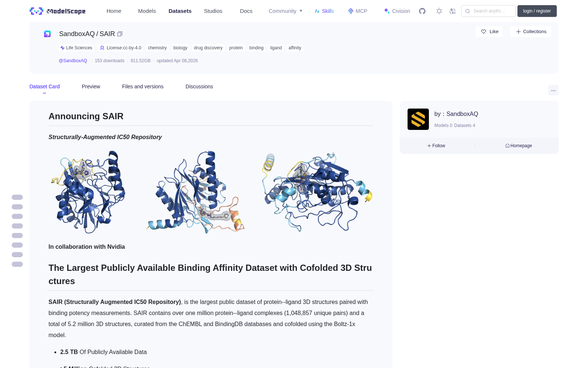This screenshot has width=588, height=368.
Task: Click the "2.5 TB Of Publicly Available Data" bullet
Action: [103, 352]
